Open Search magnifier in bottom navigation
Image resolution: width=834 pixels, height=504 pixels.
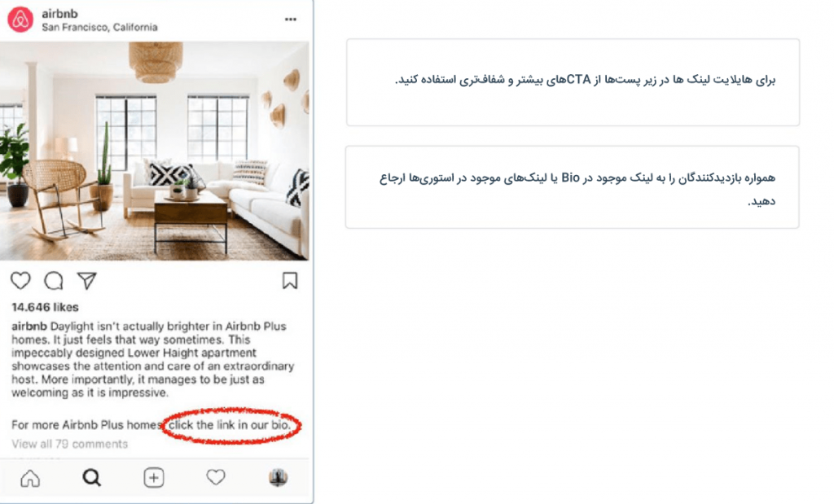coord(91,477)
